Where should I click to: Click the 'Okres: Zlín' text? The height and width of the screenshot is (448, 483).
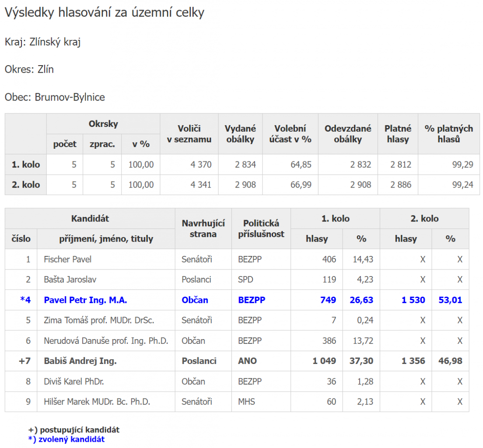(29, 70)
